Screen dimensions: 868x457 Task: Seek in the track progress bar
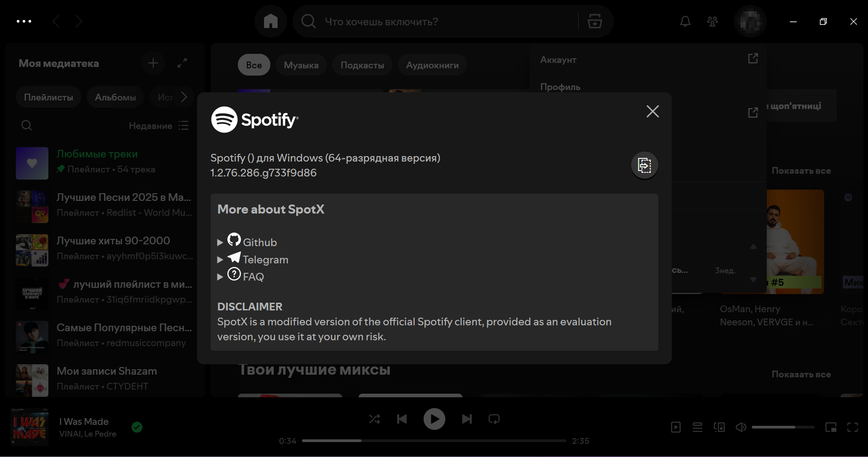tap(434, 441)
